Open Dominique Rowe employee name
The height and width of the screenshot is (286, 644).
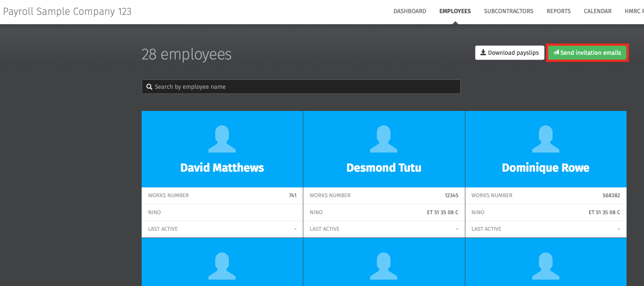(546, 167)
